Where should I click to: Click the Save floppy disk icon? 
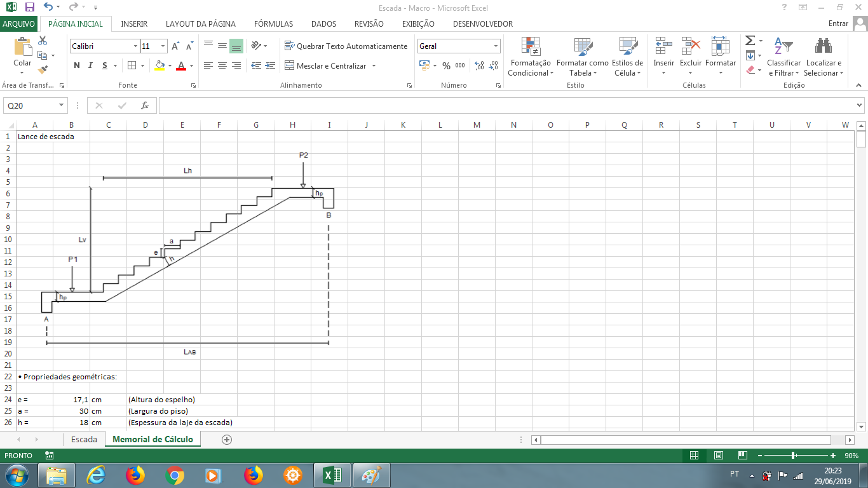pyautogui.click(x=29, y=7)
